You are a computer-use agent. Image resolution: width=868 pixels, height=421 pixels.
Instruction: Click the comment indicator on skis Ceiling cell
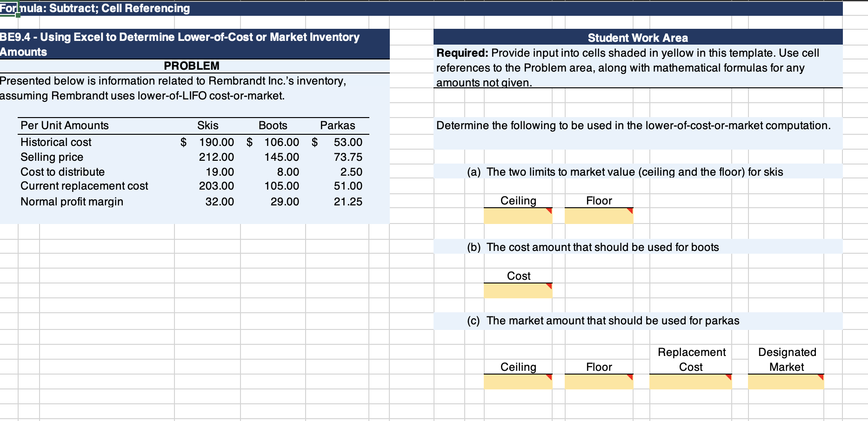pos(549,210)
